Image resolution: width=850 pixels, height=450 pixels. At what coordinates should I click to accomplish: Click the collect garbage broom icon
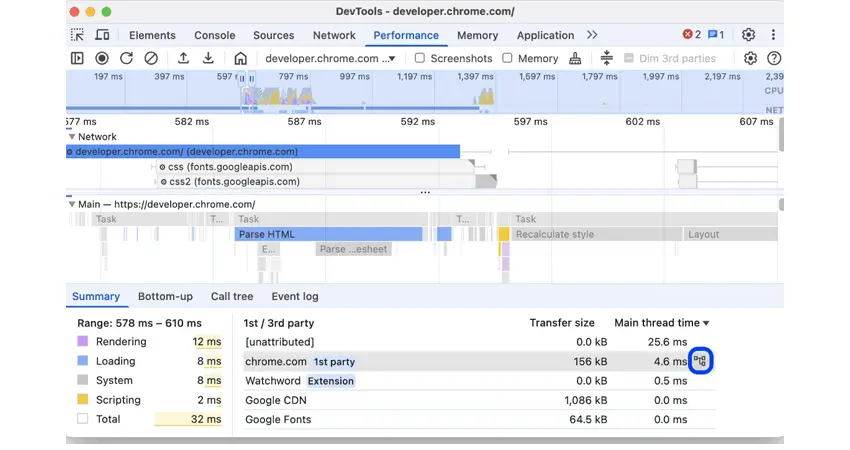coord(575,58)
